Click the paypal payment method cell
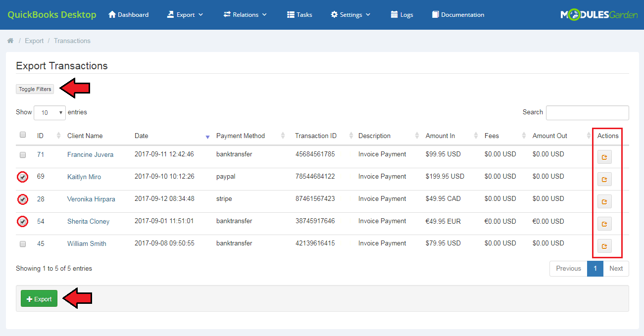This screenshot has height=336, width=644. (226, 176)
